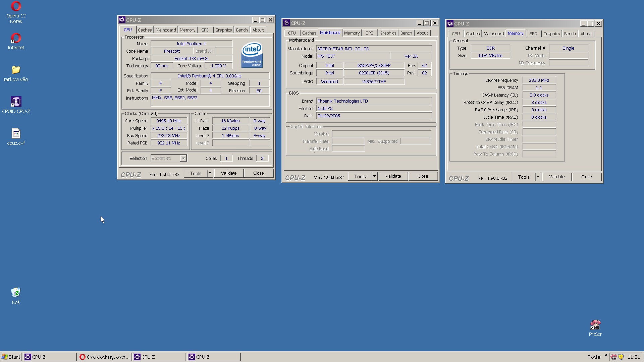
Task: Click title bar icon of right CPU-Z window
Action: point(450,23)
